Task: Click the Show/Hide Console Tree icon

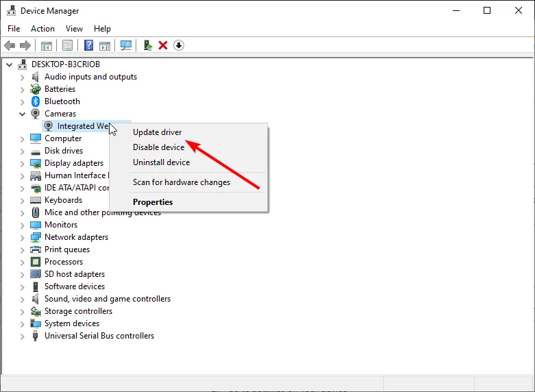Action: (46, 45)
